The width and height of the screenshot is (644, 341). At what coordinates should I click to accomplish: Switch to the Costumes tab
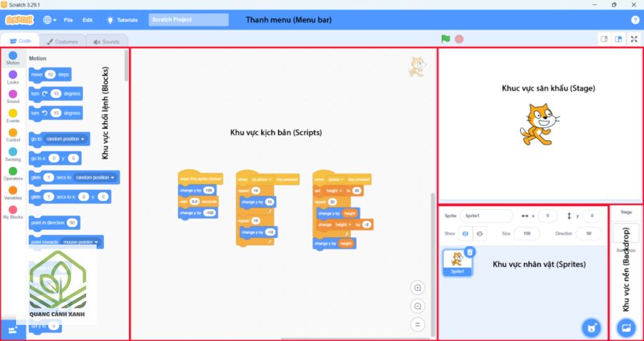tap(63, 42)
